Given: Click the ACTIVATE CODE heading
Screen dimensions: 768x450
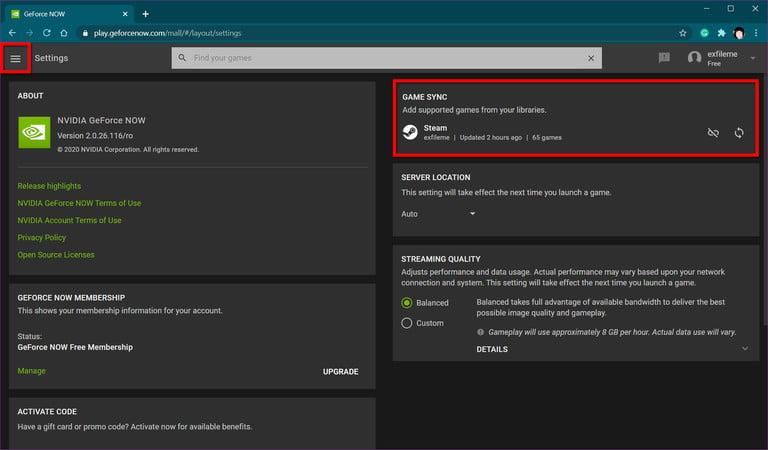Looking at the screenshot, I should click(x=47, y=412).
